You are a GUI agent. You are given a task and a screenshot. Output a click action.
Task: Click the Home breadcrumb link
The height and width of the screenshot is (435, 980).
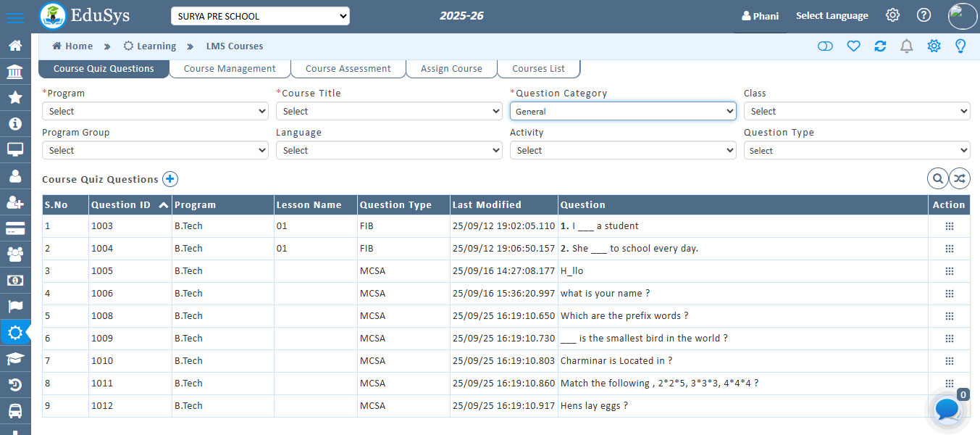(72, 46)
